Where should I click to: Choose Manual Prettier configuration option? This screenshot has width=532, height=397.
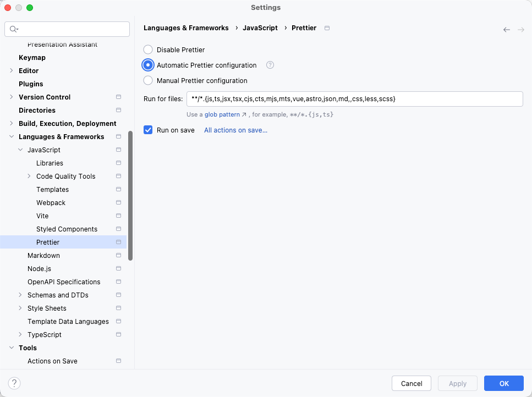pos(148,81)
